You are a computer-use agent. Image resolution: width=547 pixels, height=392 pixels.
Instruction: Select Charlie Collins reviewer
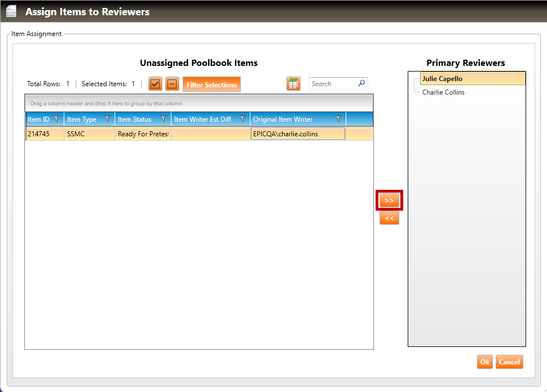443,92
